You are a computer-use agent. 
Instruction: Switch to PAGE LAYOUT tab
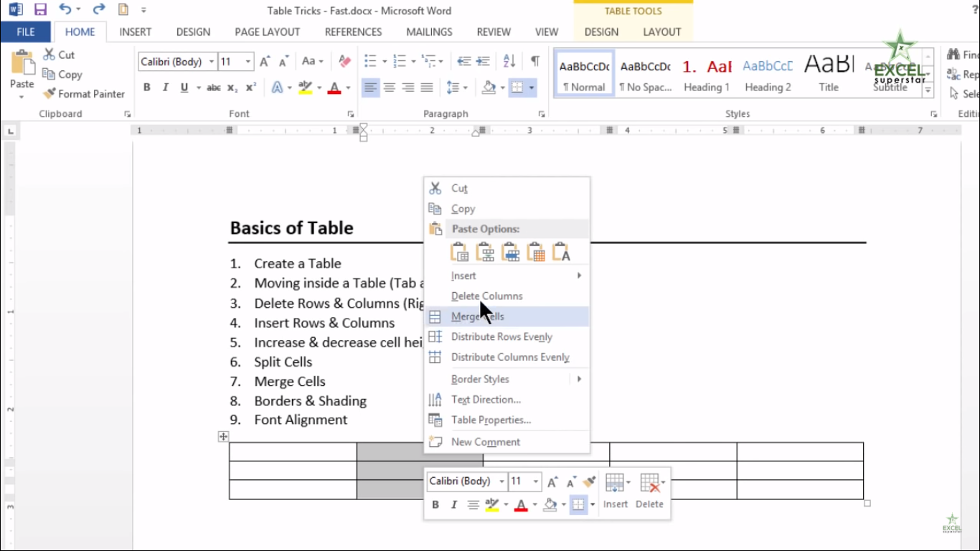point(268,32)
